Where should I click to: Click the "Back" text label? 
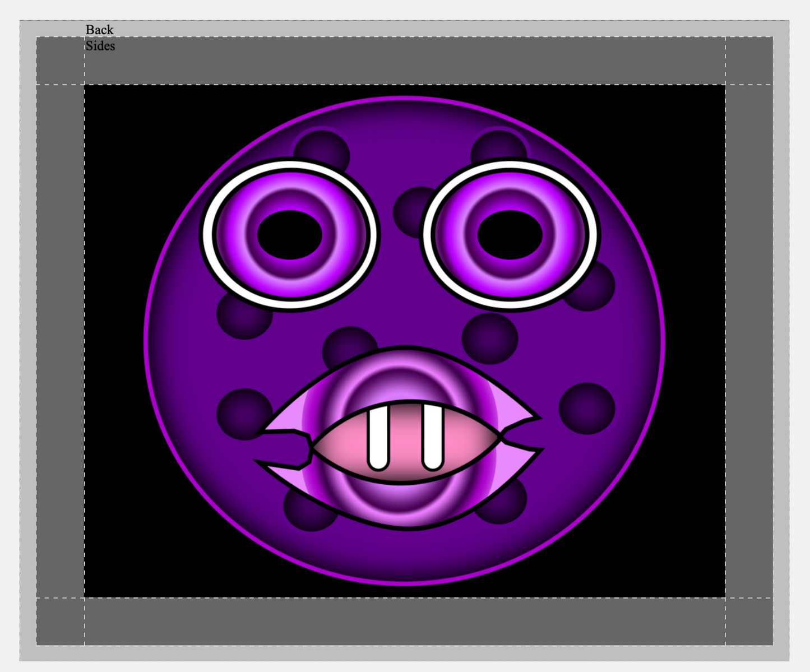click(99, 30)
